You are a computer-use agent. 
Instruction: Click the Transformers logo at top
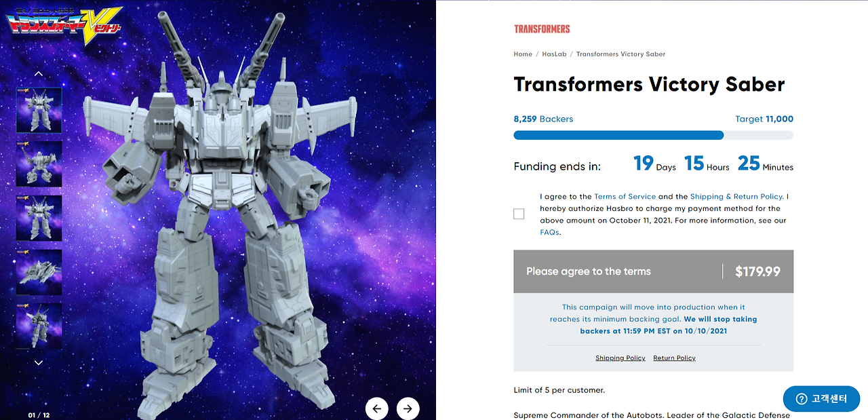point(542,29)
